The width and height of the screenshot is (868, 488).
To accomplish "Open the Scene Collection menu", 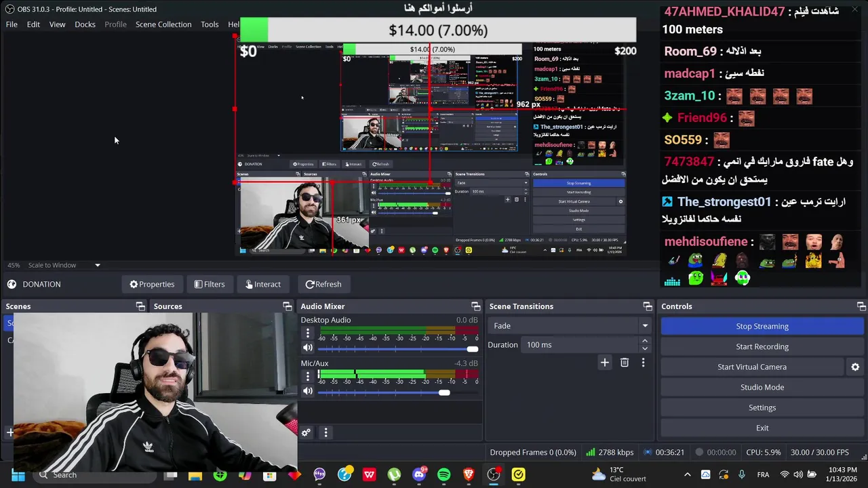I will point(163,24).
